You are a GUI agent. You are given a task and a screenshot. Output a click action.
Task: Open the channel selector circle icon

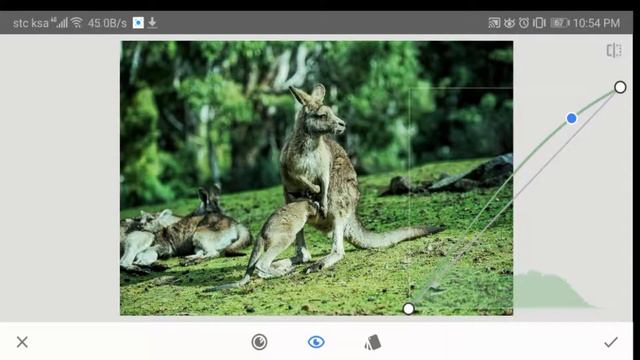(x=259, y=342)
